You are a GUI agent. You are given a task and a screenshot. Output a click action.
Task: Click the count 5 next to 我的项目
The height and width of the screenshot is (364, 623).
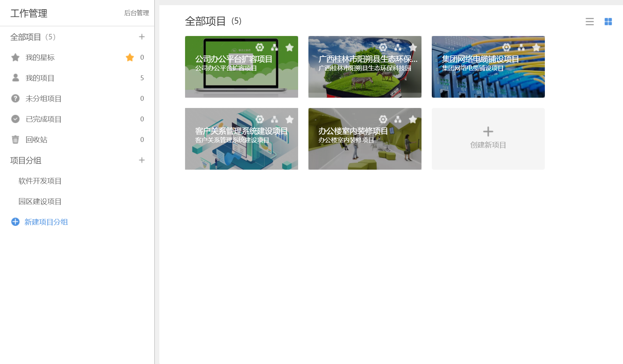(x=142, y=78)
